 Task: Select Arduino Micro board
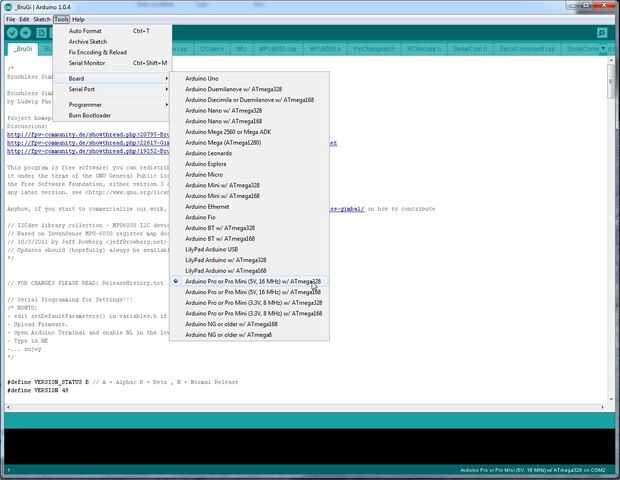click(x=249, y=175)
